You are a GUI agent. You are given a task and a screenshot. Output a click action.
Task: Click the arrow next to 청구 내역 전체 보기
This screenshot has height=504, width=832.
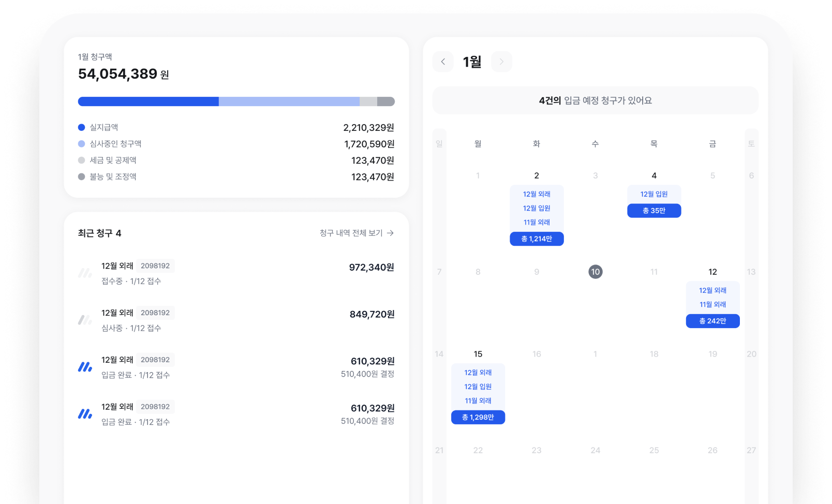point(391,233)
